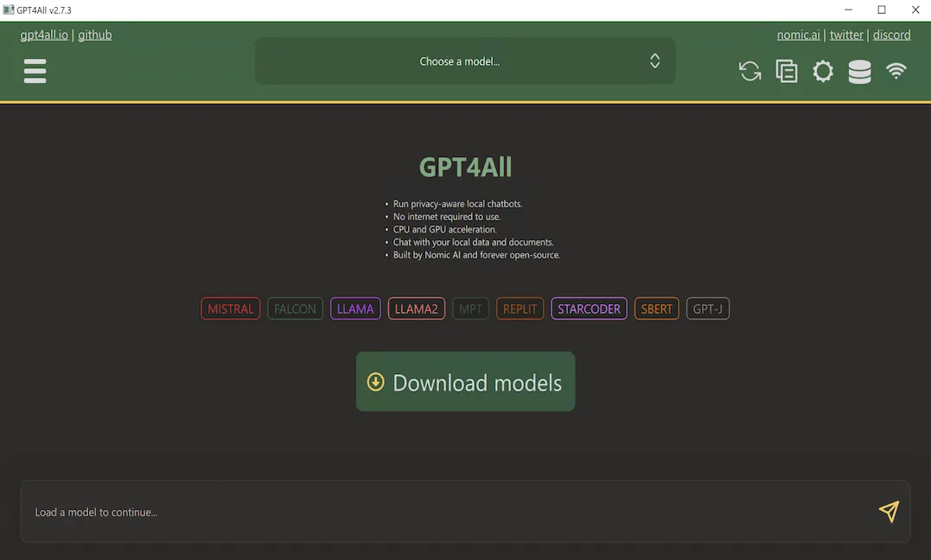Click 'Built by Nomic AI and forever open-source.'

[477, 255]
